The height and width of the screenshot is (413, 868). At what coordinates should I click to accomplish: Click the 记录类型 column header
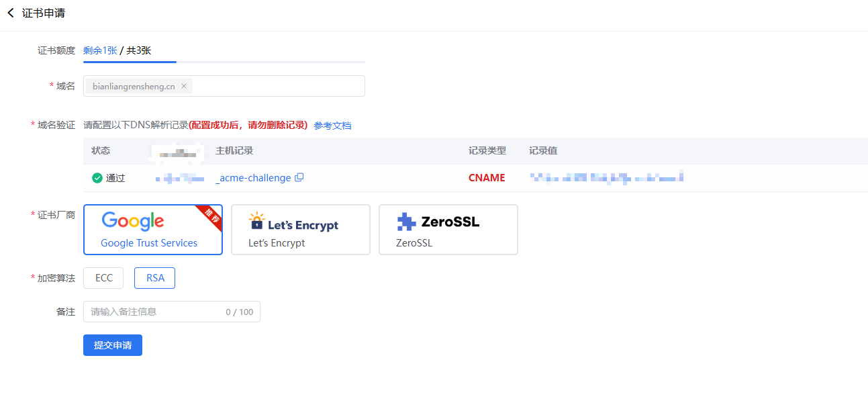(487, 150)
